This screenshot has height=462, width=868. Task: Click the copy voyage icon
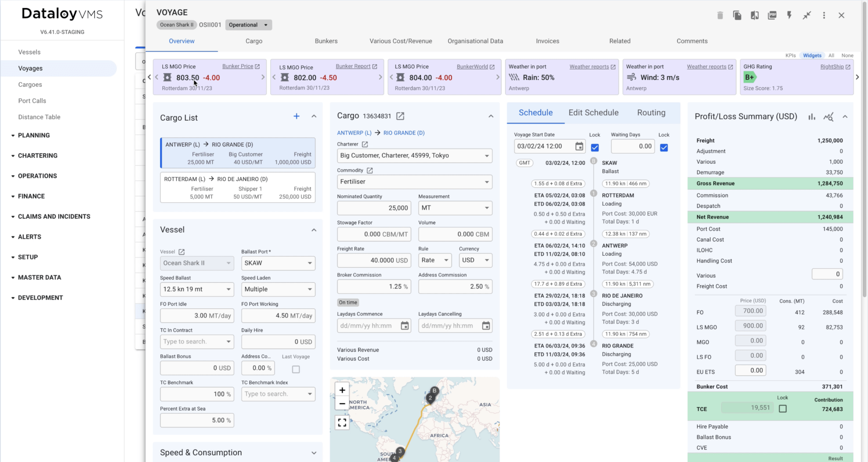pos(737,15)
